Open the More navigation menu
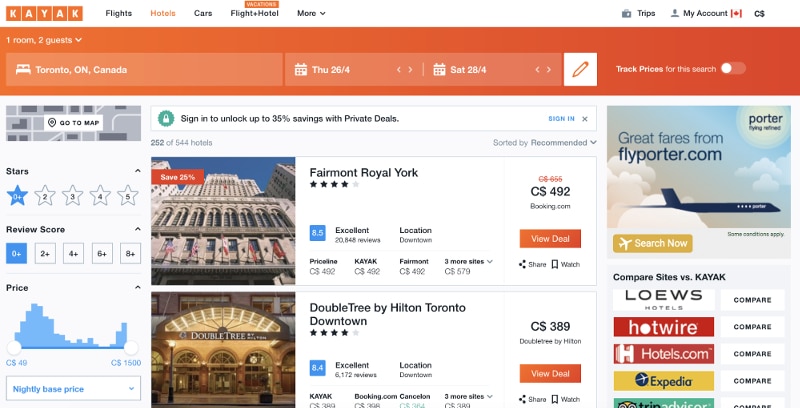800x408 pixels. point(311,13)
